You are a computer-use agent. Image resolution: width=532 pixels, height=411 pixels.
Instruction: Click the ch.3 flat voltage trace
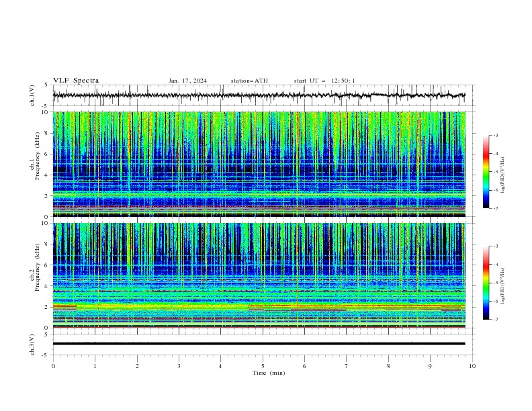pos(259,344)
